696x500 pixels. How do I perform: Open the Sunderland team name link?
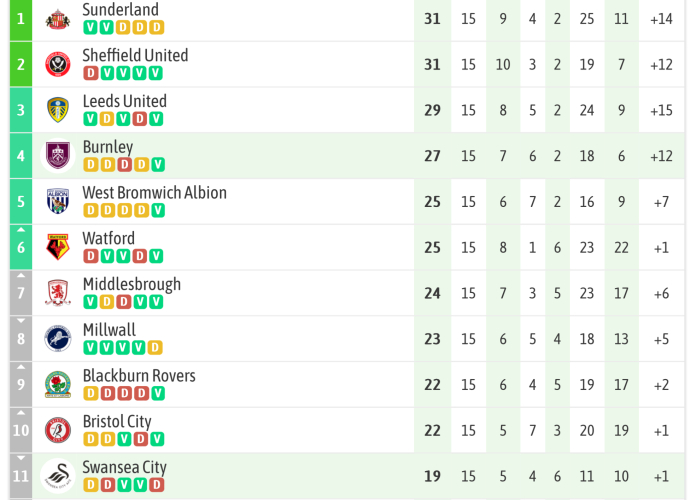point(120,10)
